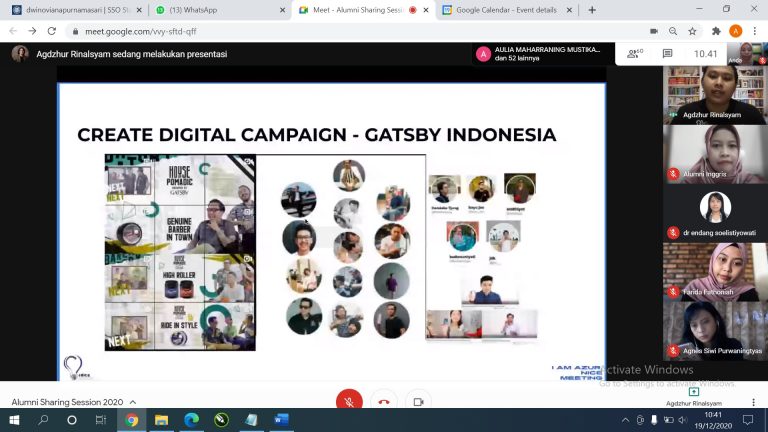The image size is (768, 432).
Task: Open the Windows Start menu
Action: (14, 420)
